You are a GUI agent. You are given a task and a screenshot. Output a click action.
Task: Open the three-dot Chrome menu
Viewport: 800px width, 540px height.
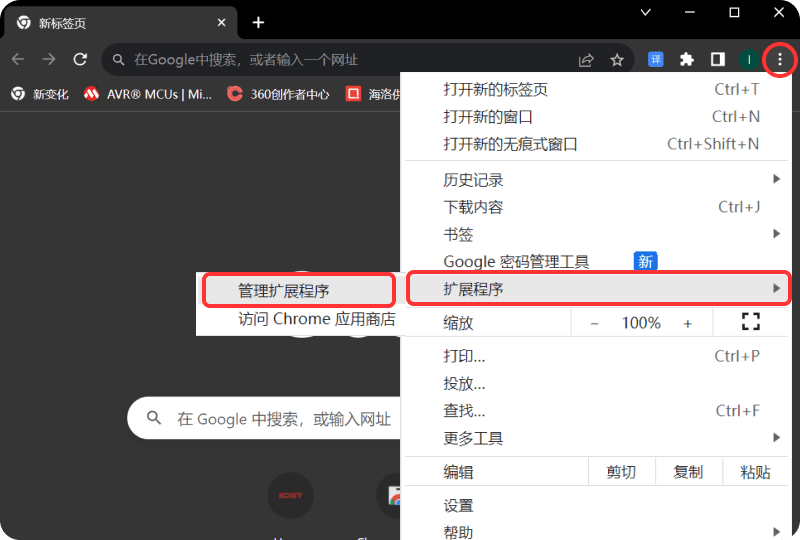coord(780,60)
